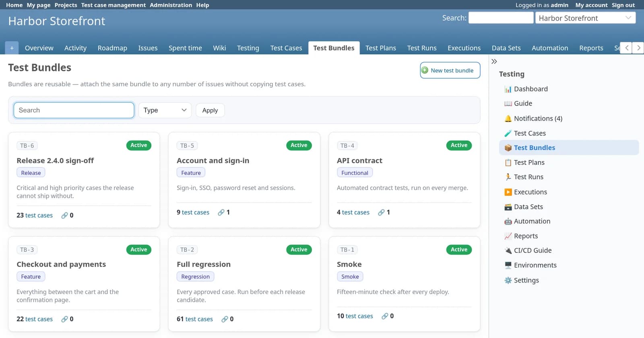Click the Guide book icon in sidebar

(508, 104)
